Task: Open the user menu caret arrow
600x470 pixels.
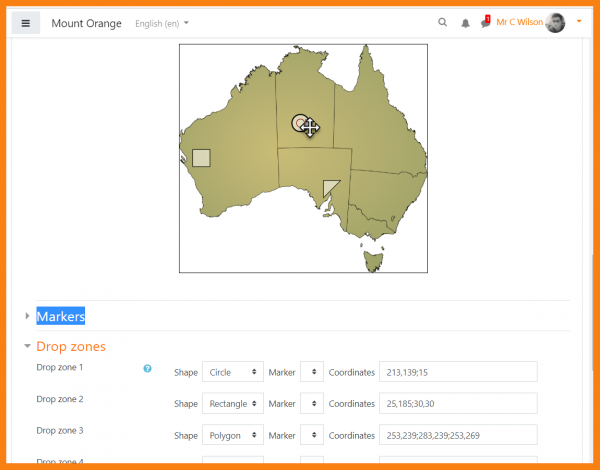Action: coord(579,21)
